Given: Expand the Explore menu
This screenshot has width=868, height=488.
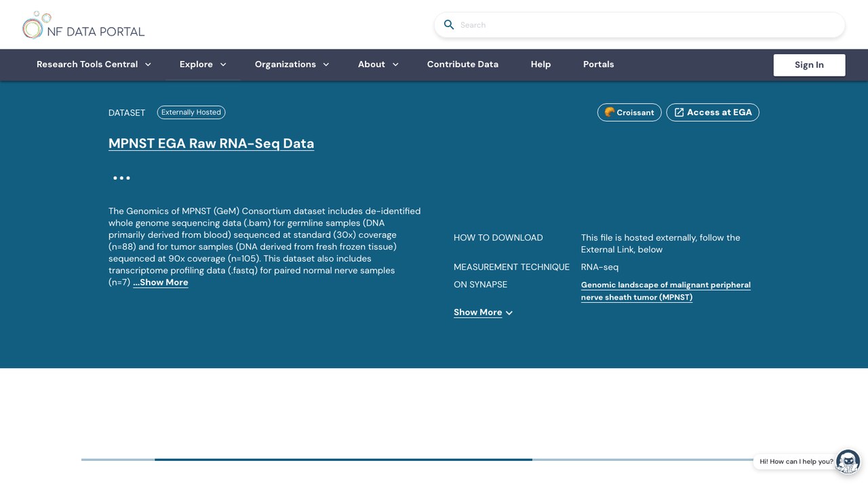Looking at the screenshot, I should (x=203, y=64).
